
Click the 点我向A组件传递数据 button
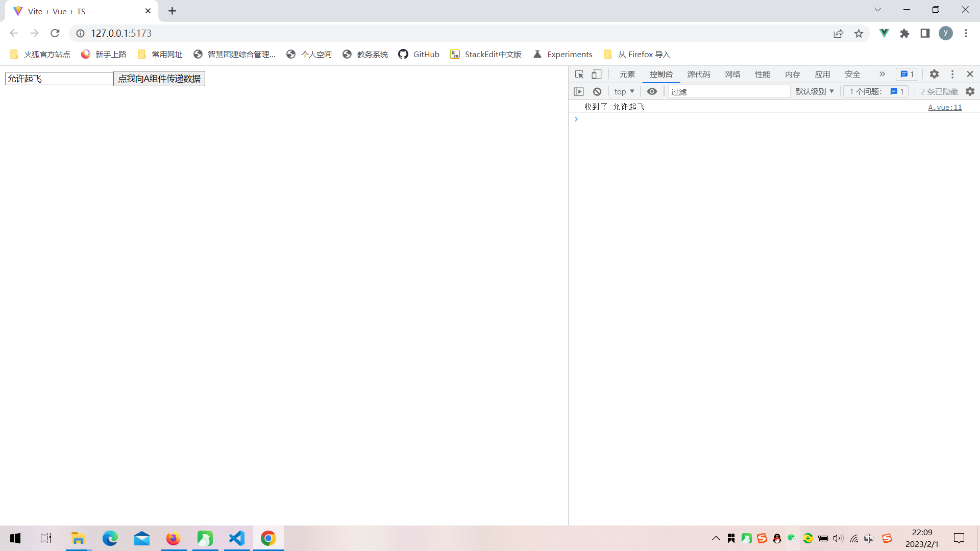pos(159,79)
